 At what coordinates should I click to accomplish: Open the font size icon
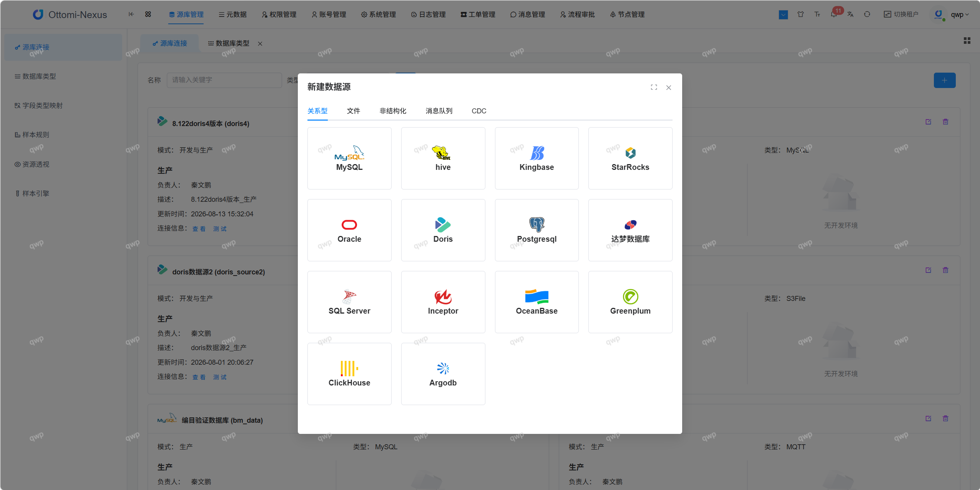(x=817, y=14)
